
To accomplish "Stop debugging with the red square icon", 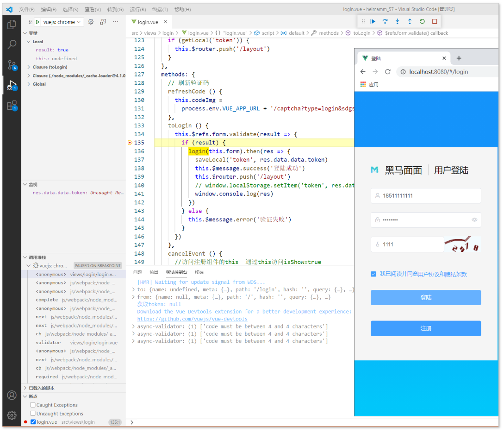I will tap(435, 22).
